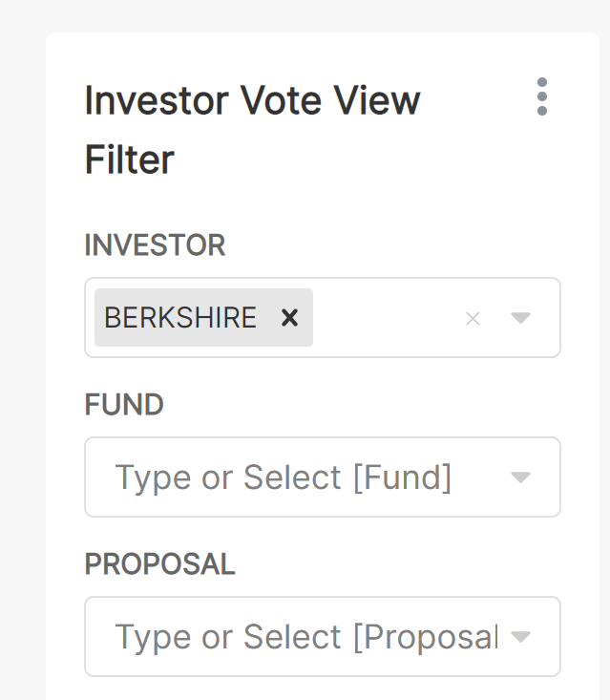
Task: Click the gray background outside the card
Action: (21, 382)
